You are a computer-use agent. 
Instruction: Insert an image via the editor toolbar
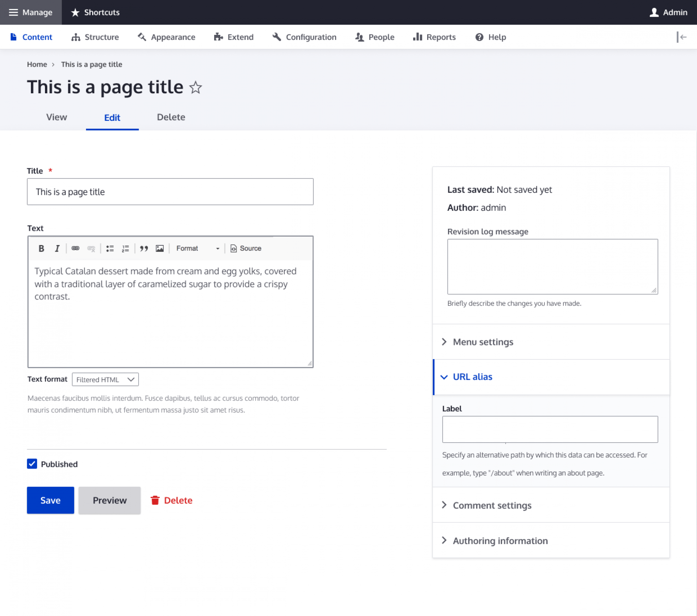(x=160, y=248)
